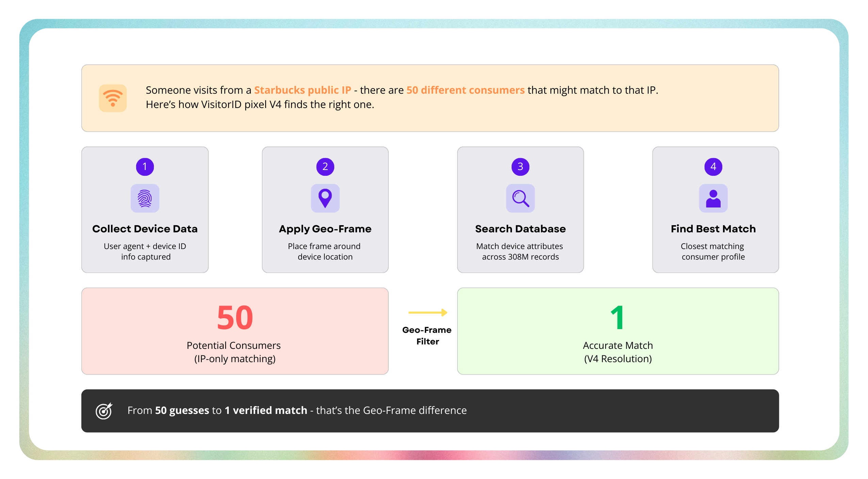Click the yellow Geo-Frame Filter arrow

point(428,312)
